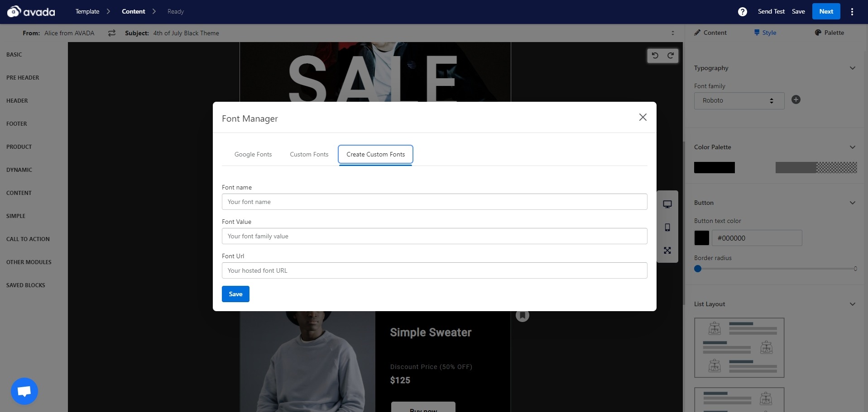This screenshot has height=412, width=868.
Task: Collapse the List Layout section
Action: (852, 304)
